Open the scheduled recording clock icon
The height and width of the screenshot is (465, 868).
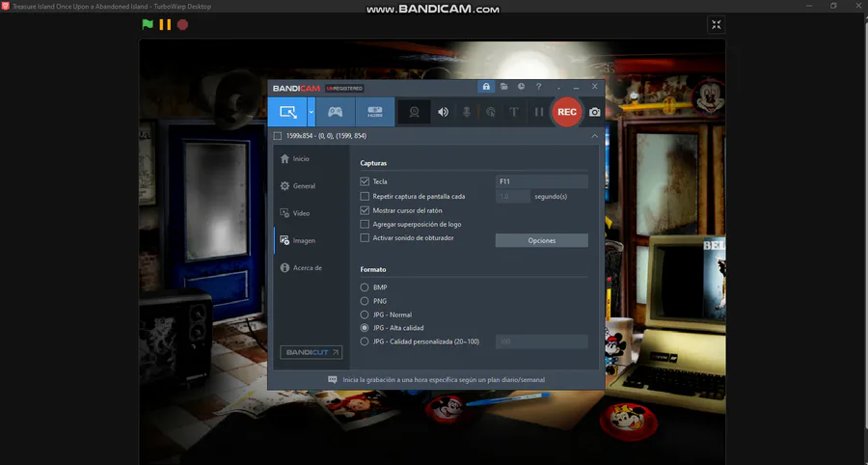(x=521, y=87)
